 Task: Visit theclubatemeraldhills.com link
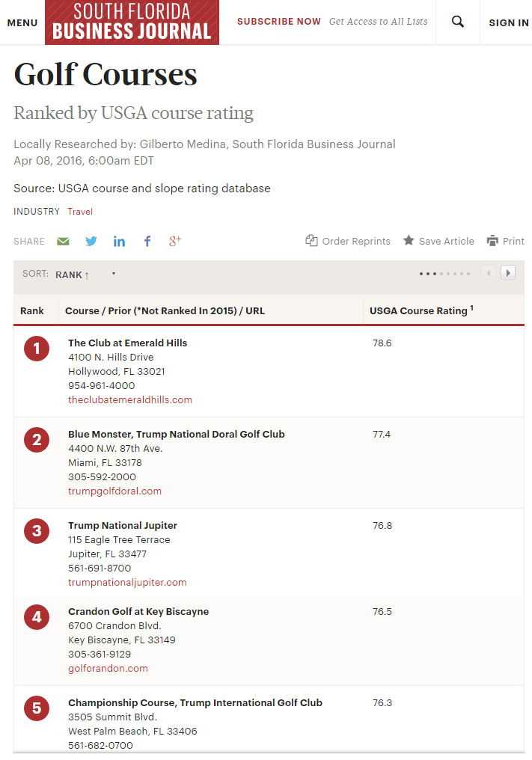(x=130, y=400)
